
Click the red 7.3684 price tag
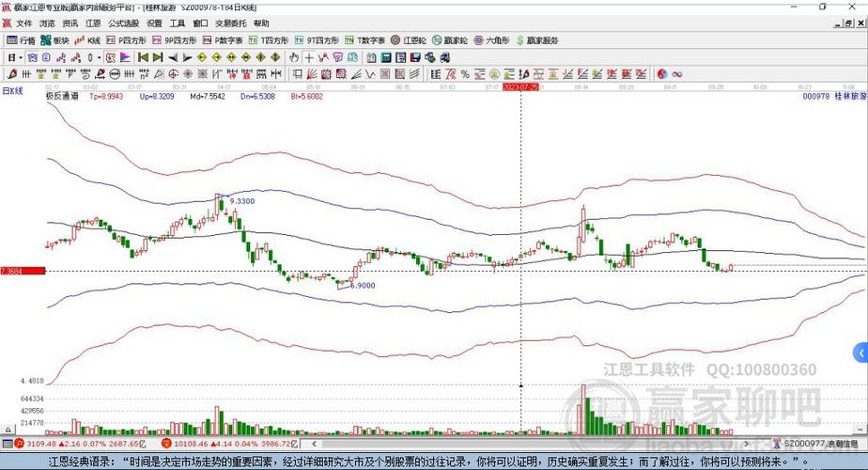click(23, 271)
